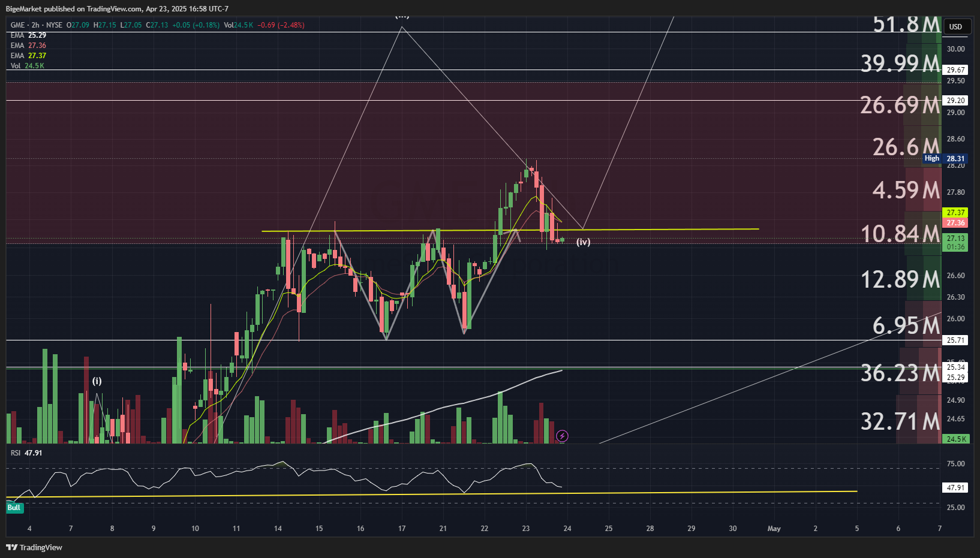980x558 pixels.
Task: Click the 39.99M volume profile label
Action: tap(900, 63)
